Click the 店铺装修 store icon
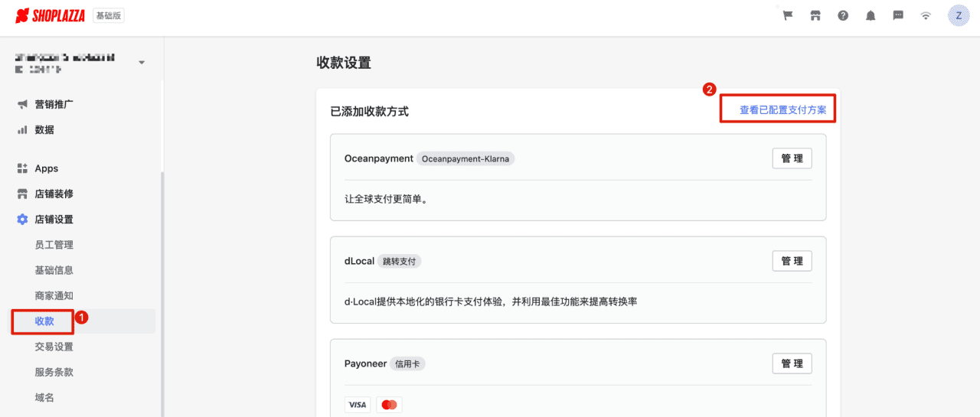The height and width of the screenshot is (417, 980). click(22, 194)
